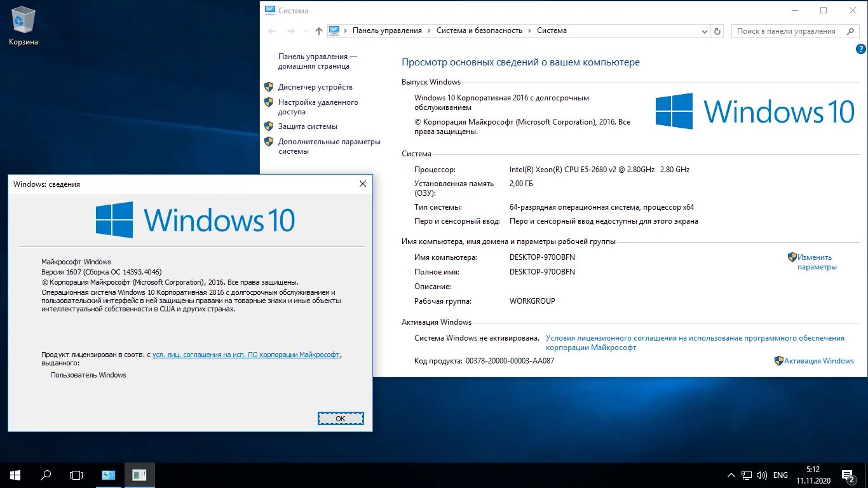Open Защита системы link
The image size is (868, 488).
click(x=308, y=126)
